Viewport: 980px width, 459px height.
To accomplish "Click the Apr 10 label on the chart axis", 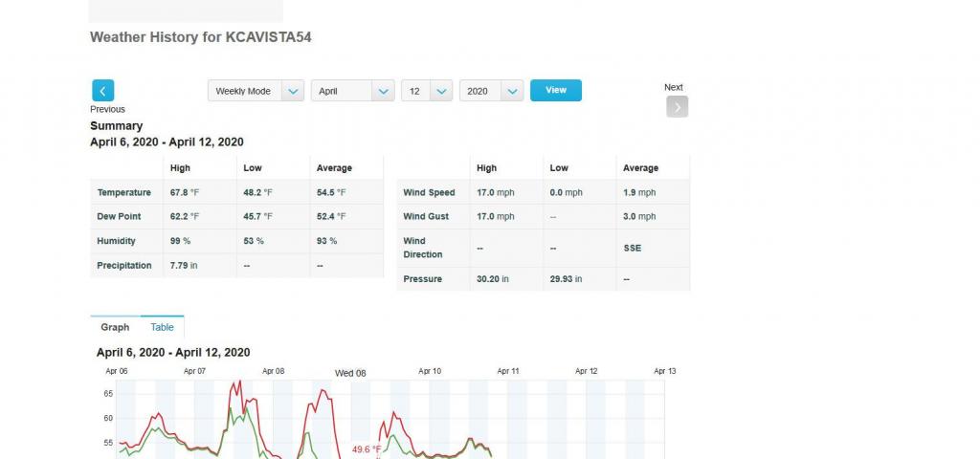I will 430,371.
